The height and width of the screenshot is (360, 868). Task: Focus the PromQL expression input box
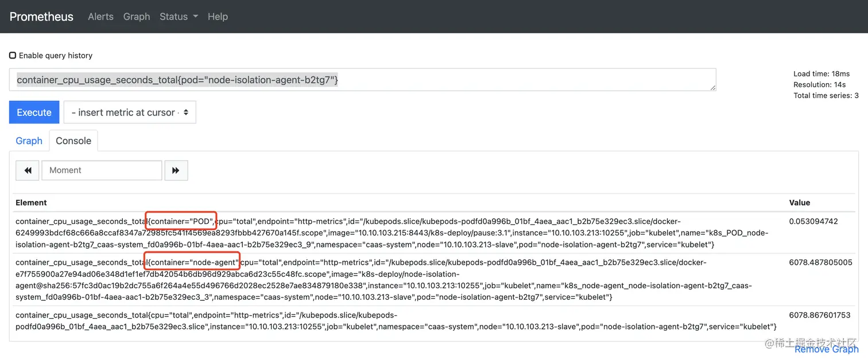[x=362, y=80]
